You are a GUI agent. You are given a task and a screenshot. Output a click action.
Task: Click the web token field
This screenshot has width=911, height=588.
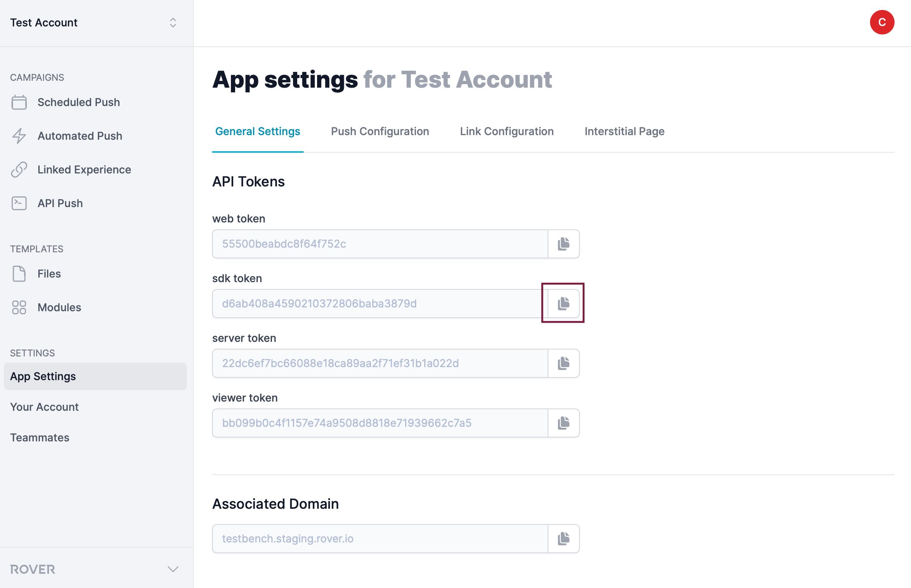[380, 244]
